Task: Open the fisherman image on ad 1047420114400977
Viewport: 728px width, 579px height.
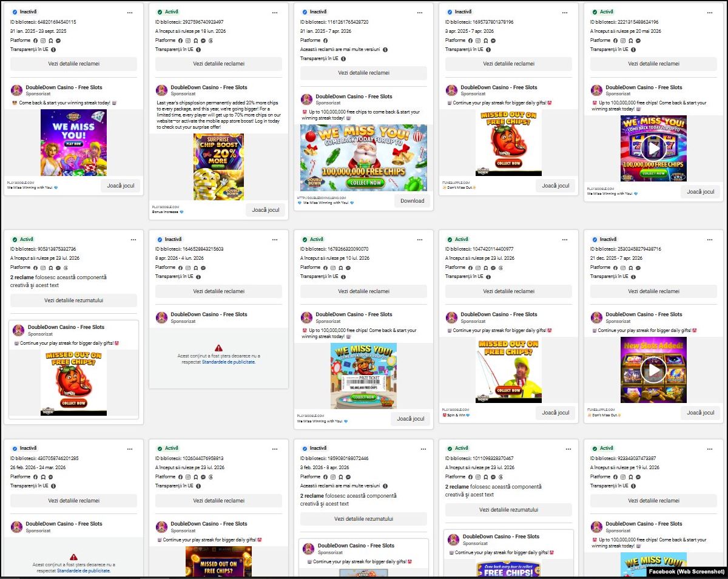Action: click(x=508, y=370)
